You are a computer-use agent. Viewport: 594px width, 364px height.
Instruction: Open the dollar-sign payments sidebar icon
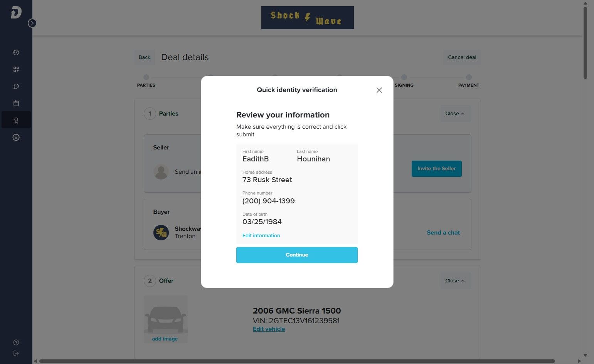pos(16,138)
